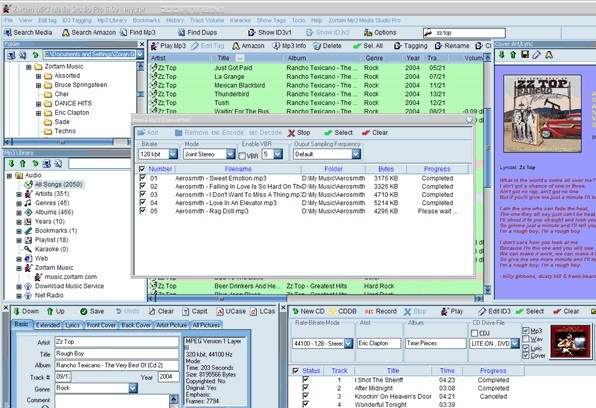
Task: Click Edit ID3 in the CD ripper toolbar
Action: (x=495, y=311)
